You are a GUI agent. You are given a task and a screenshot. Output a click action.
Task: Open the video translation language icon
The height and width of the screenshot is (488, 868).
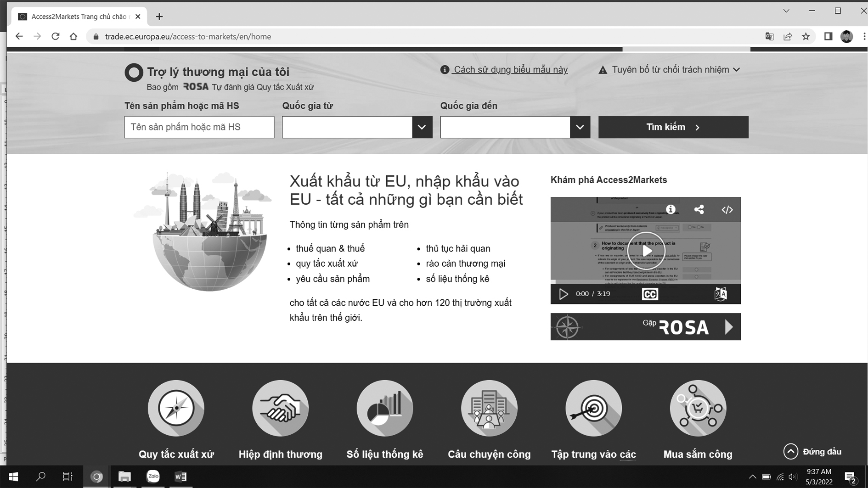pyautogui.click(x=721, y=294)
